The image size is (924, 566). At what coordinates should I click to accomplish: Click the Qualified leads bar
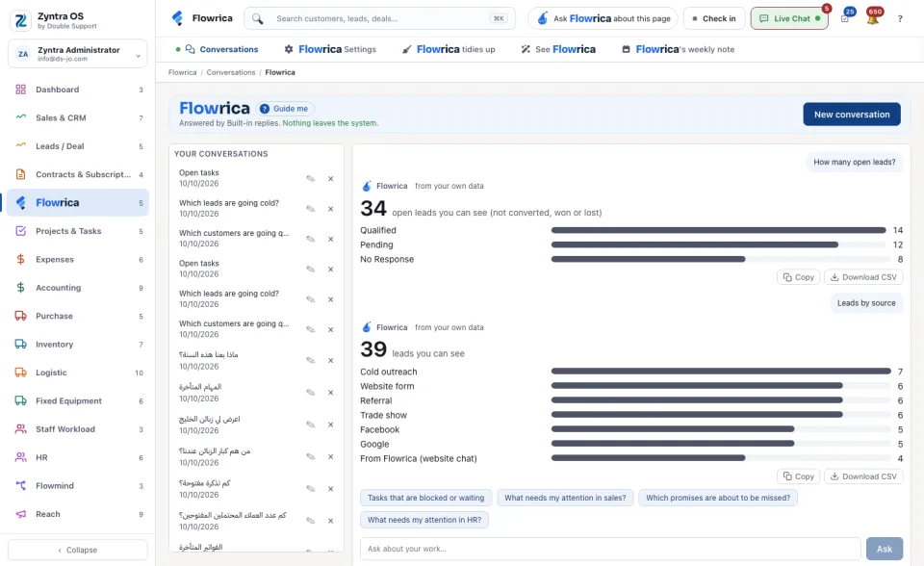click(x=718, y=230)
